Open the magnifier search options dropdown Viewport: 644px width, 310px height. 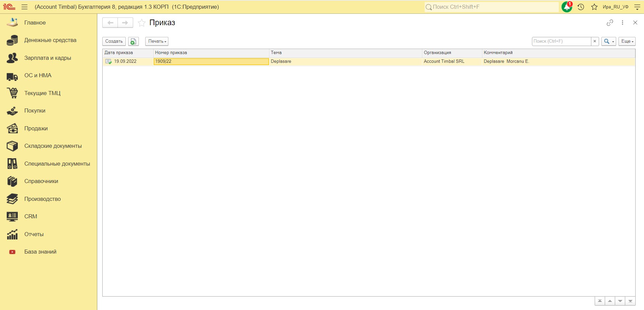coord(608,41)
